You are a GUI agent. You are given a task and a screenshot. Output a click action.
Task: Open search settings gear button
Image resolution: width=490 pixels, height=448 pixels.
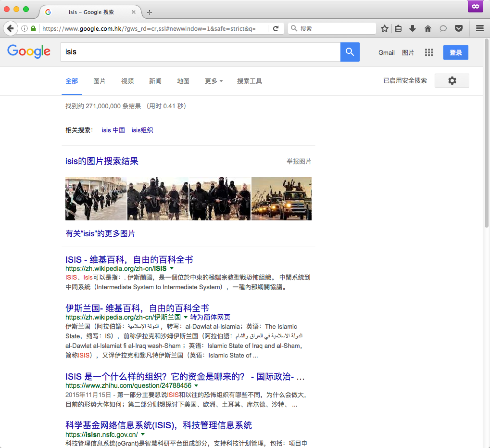click(x=452, y=81)
